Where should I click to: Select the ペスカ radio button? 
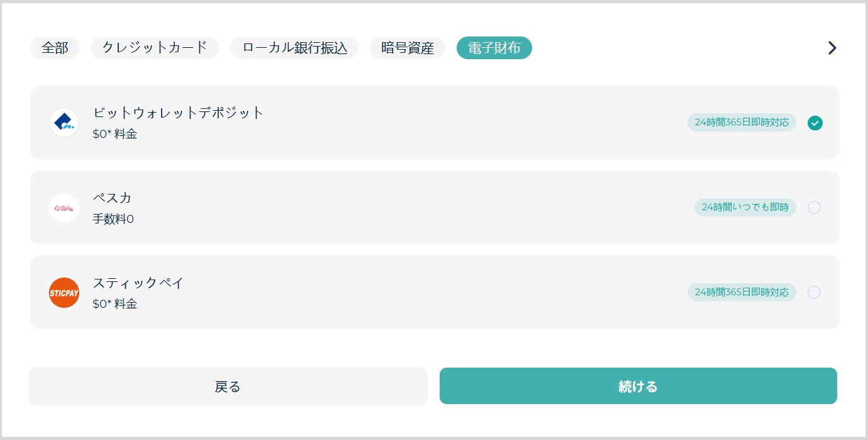pos(815,208)
